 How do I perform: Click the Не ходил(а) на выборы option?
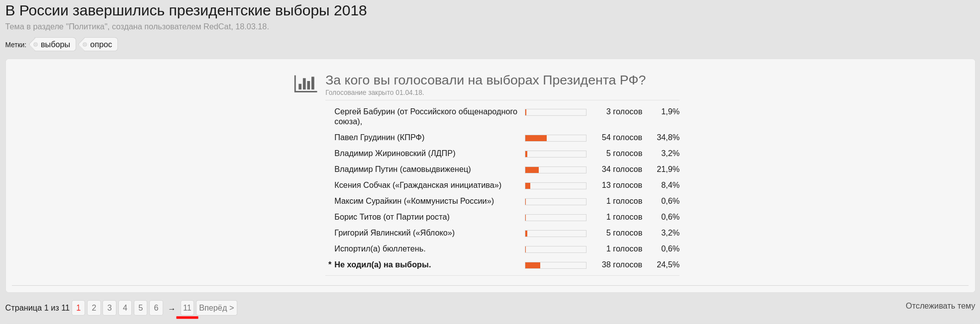[x=383, y=265]
